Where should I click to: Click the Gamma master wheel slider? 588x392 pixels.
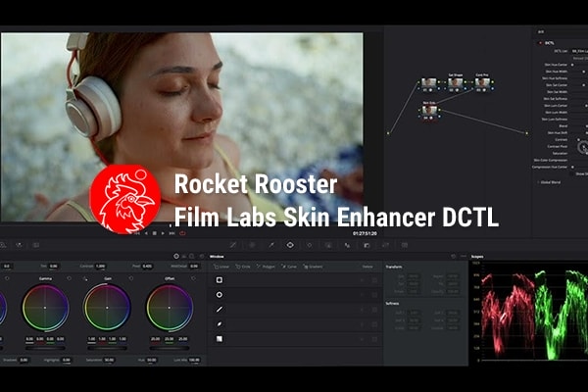tap(45, 348)
